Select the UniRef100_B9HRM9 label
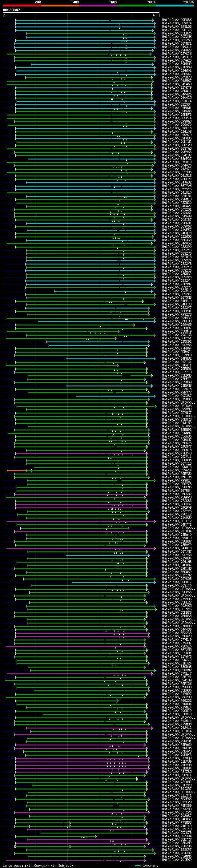The height and width of the screenshot is (868, 197). point(177,64)
